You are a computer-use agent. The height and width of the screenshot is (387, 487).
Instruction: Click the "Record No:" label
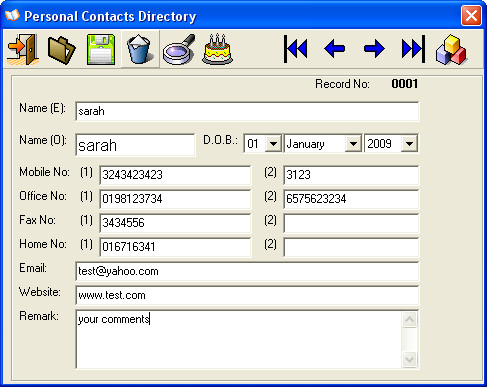pyautogui.click(x=342, y=84)
